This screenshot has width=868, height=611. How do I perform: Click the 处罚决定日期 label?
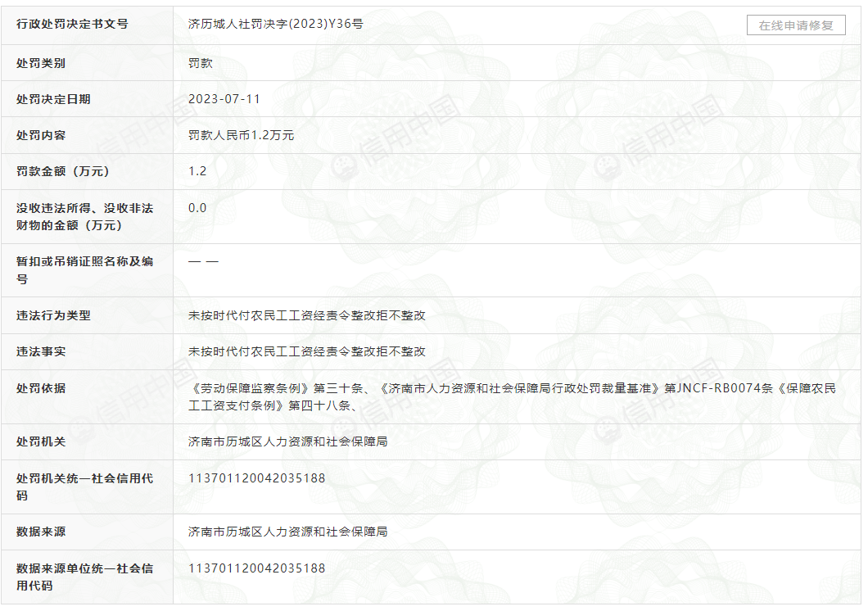point(53,99)
